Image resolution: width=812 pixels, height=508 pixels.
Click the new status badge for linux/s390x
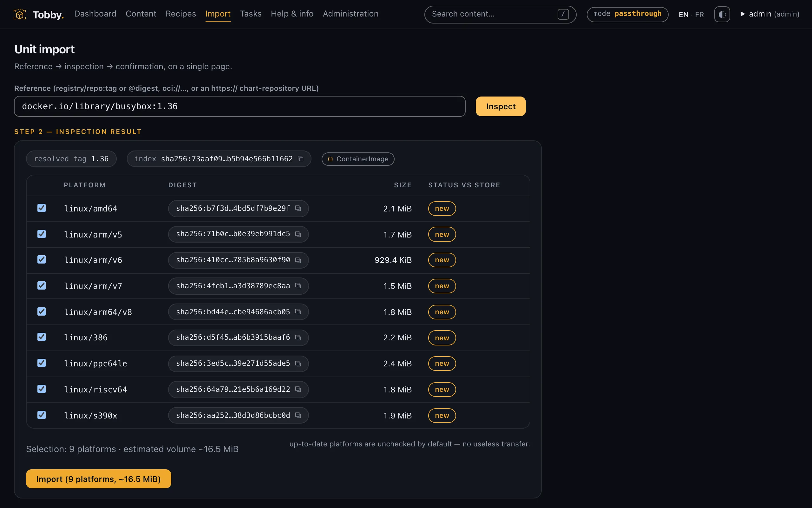(442, 416)
